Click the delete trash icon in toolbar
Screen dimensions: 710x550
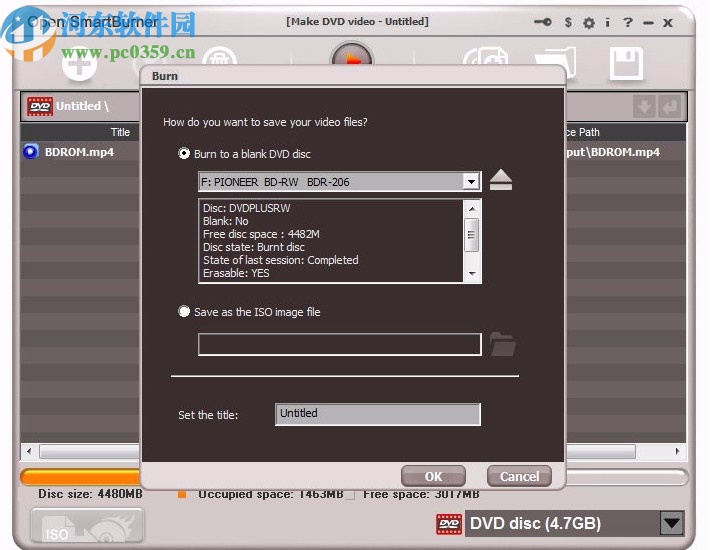(220, 57)
